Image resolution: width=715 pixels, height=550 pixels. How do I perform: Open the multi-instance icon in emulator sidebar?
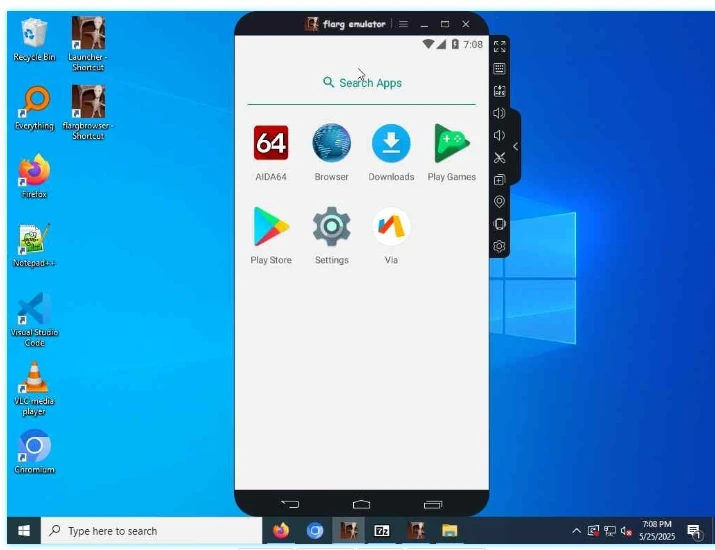click(499, 180)
